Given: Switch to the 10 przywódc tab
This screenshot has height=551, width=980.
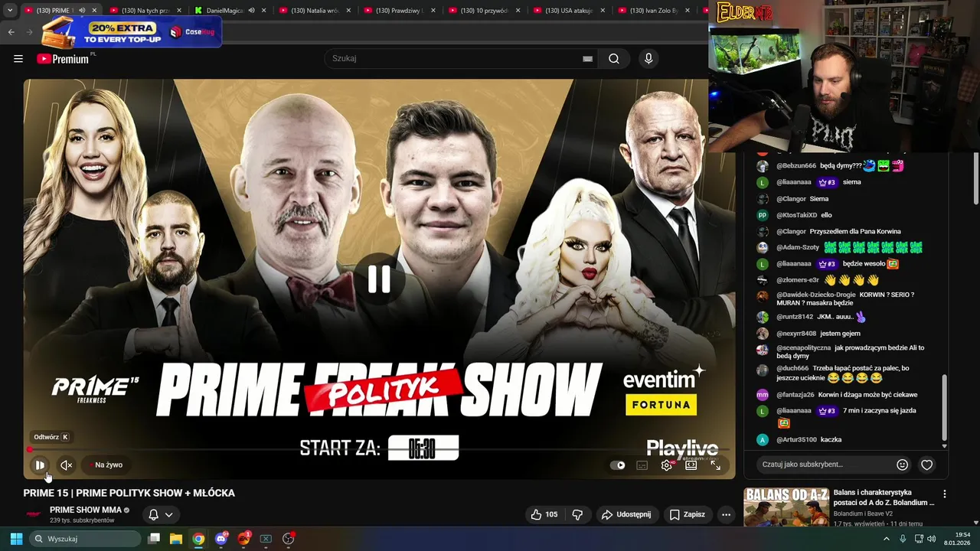Looking at the screenshot, I should click(485, 11).
